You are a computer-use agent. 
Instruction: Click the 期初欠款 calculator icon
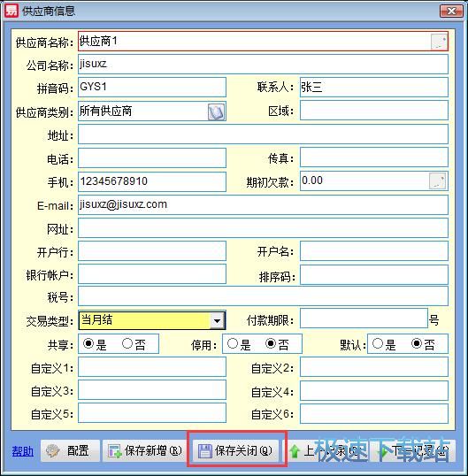437,181
